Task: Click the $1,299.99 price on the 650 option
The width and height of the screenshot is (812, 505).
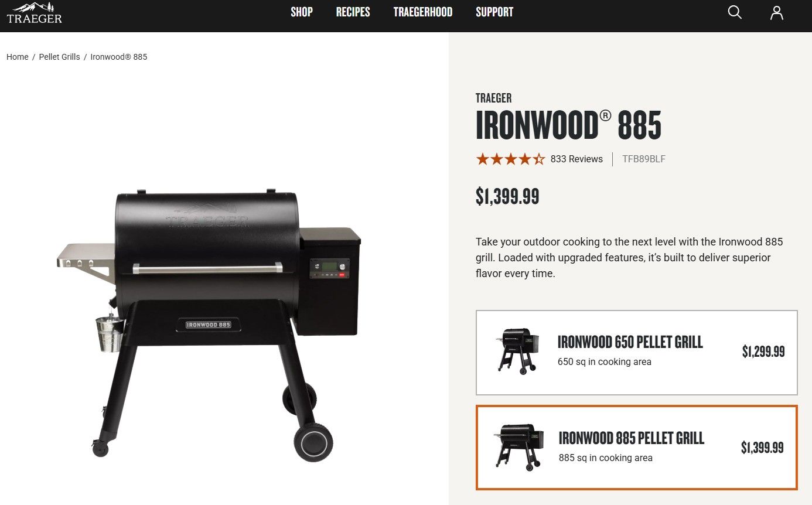Action: (763, 352)
